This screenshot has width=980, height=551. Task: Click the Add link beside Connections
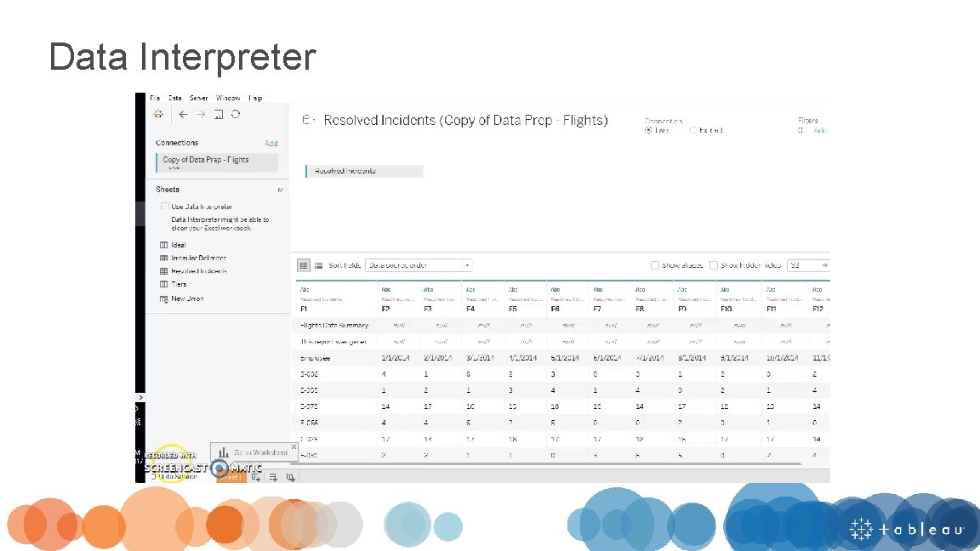pyautogui.click(x=271, y=143)
